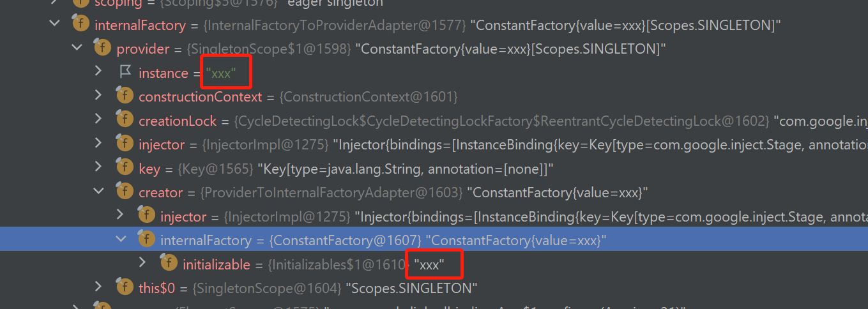Expand the key node arrow

[98, 167]
